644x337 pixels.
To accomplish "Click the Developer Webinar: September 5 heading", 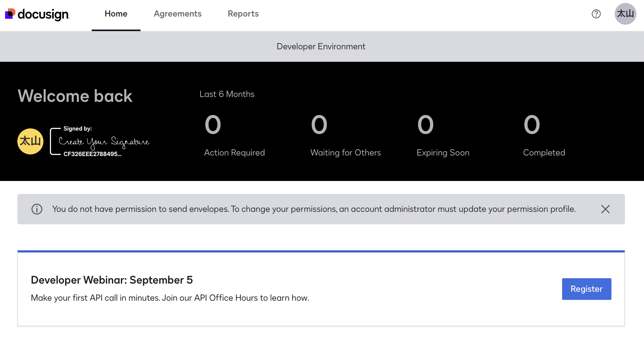I will [112, 280].
